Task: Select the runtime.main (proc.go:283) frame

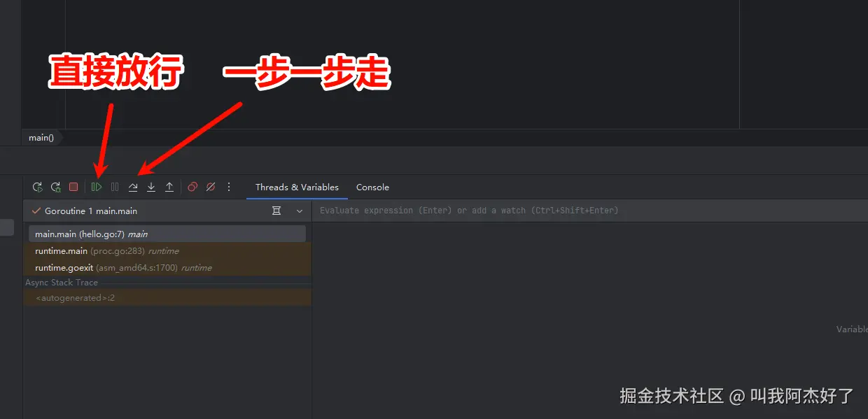Action: [167, 251]
